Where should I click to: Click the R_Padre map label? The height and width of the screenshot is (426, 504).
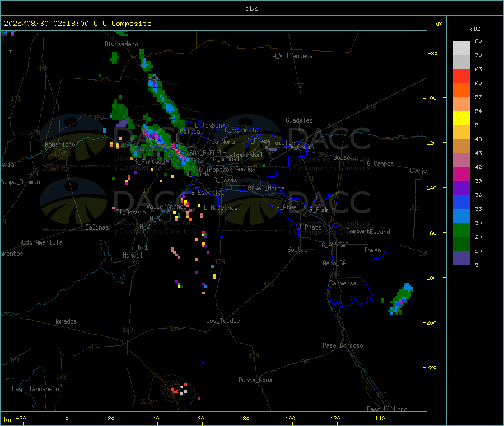(x=321, y=210)
